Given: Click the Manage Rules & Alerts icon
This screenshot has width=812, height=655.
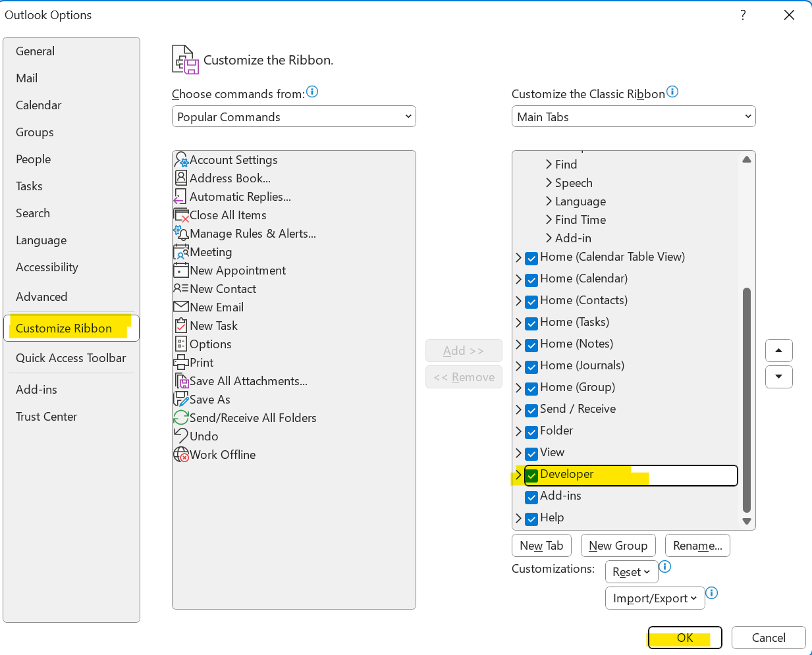Looking at the screenshot, I should click(x=181, y=233).
